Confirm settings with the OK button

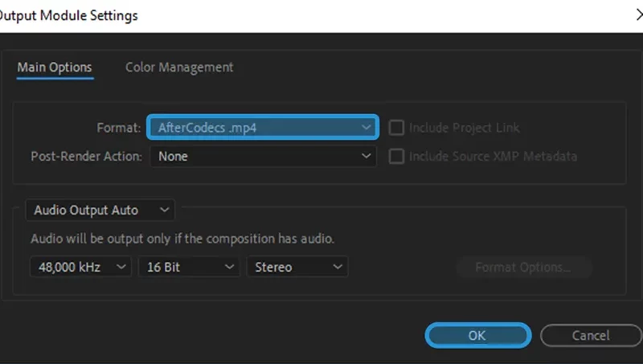coord(478,335)
